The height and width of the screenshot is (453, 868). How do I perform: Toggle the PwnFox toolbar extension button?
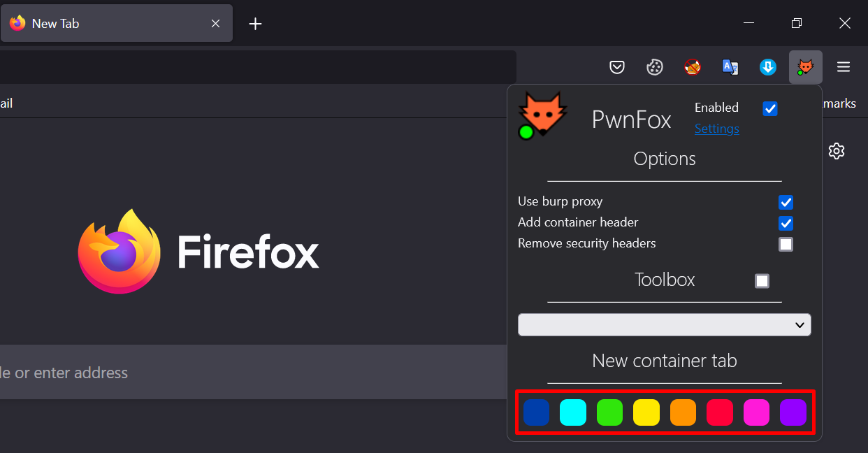pyautogui.click(x=806, y=67)
